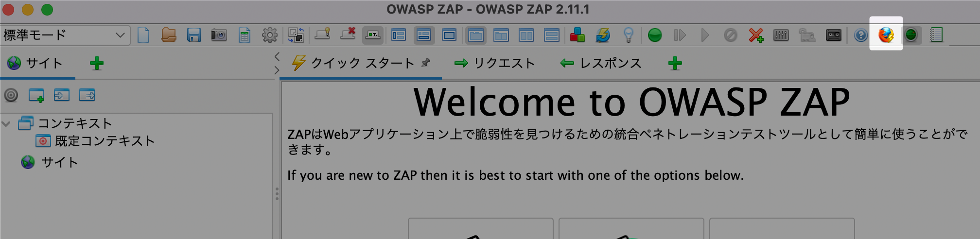The width and height of the screenshot is (980, 239).
Task: Click the Export Context icon
Action: pyautogui.click(x=87, y=95)
